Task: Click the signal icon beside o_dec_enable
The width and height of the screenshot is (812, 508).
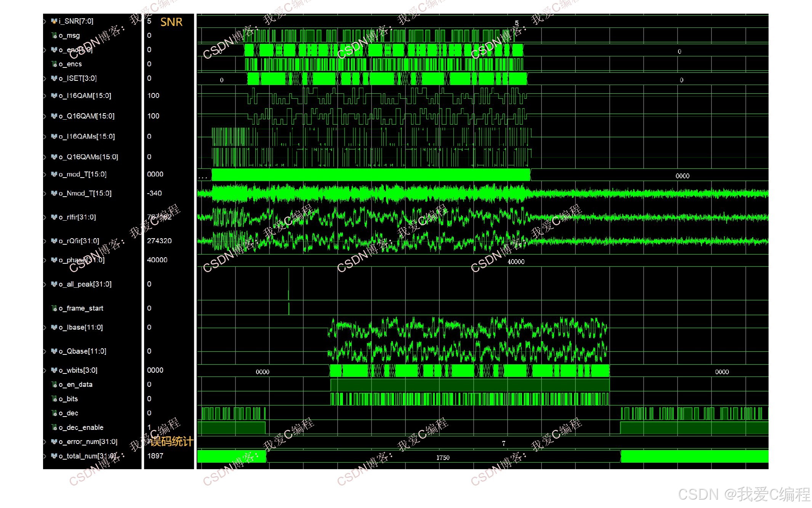Action: pyautogui.click(x=54, y=428)
